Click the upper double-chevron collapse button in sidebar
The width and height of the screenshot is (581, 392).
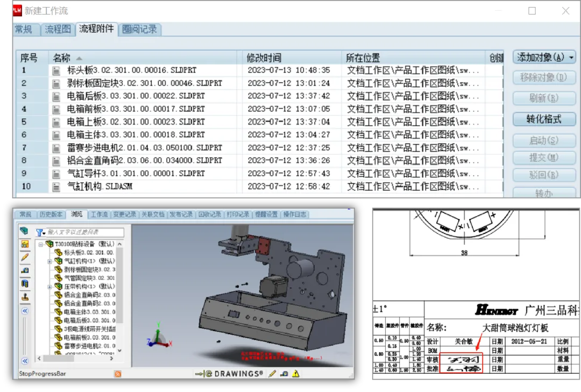25,311
